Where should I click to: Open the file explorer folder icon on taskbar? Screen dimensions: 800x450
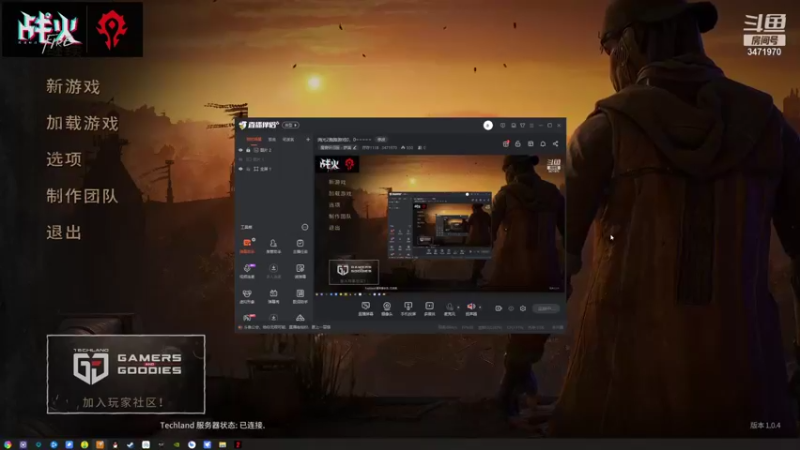pyautogui.click(x=222, y=444)
